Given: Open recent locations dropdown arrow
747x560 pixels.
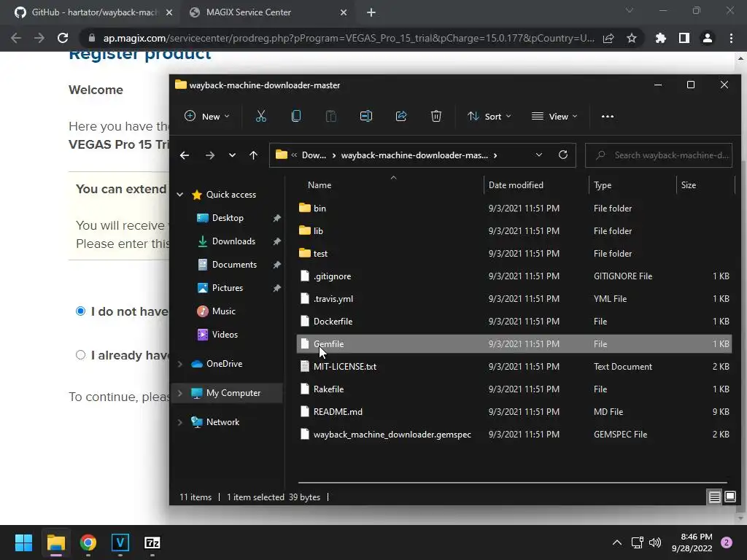Looking at the screenshot, I should pos(232,155).
